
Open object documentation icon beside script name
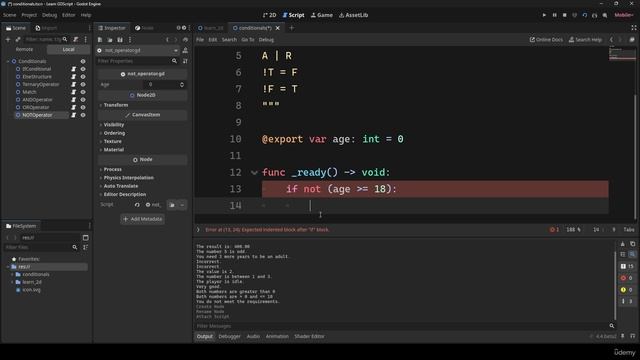tap(185, 50)
